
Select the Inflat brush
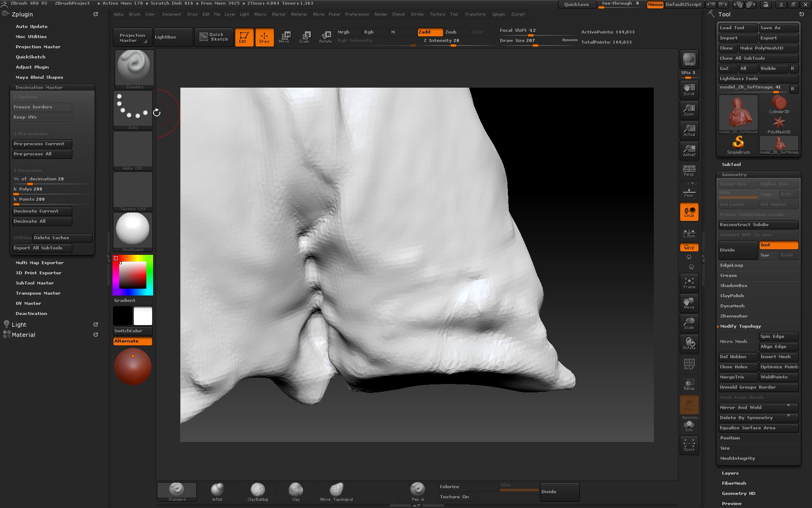pyautogui.click(x=217, y=492)
